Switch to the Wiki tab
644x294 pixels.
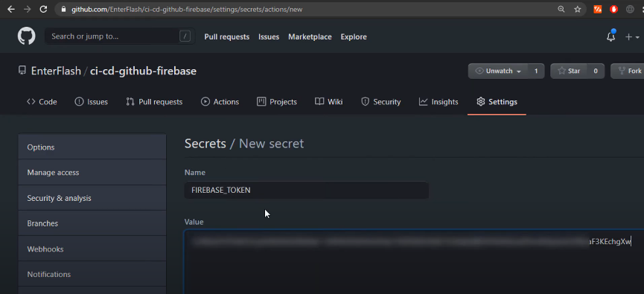[x=328, y=102]
